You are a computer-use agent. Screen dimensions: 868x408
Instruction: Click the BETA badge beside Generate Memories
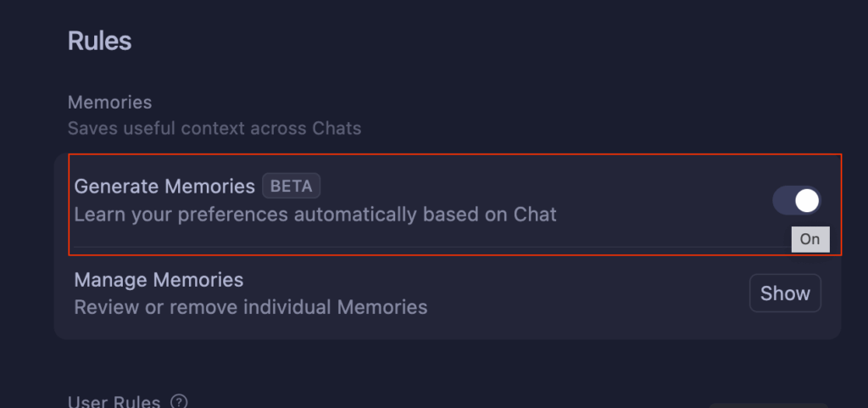pyautogui.click(x=291, y=187)
